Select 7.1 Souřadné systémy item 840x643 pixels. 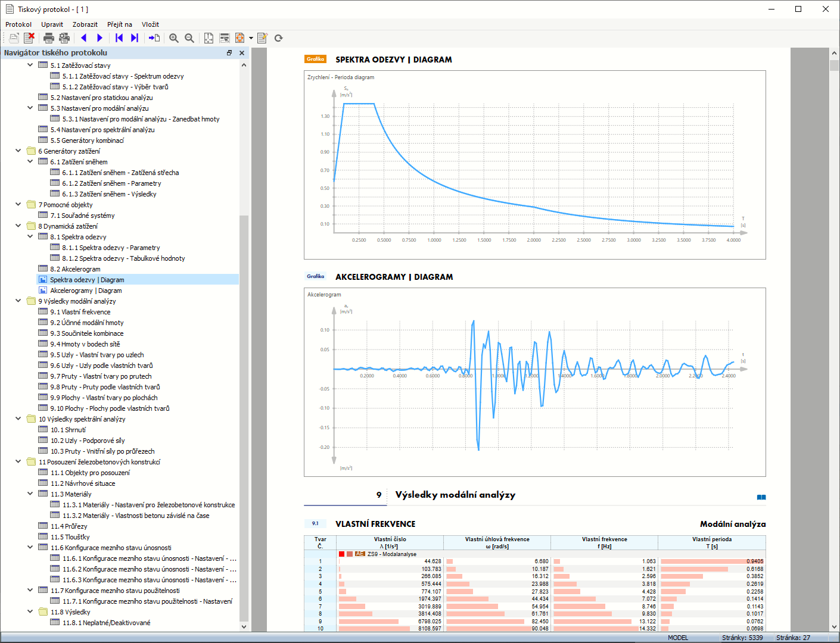(x=82, y=216)
